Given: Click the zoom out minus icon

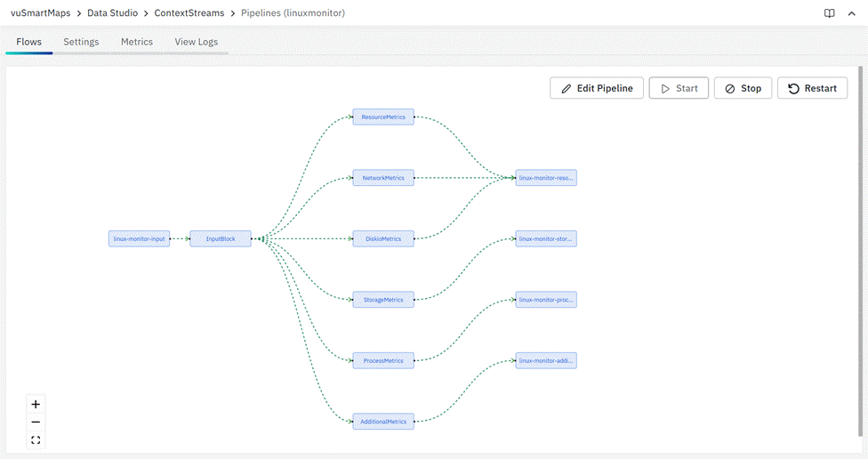Looking at the screenshot, I should [36, 422].
